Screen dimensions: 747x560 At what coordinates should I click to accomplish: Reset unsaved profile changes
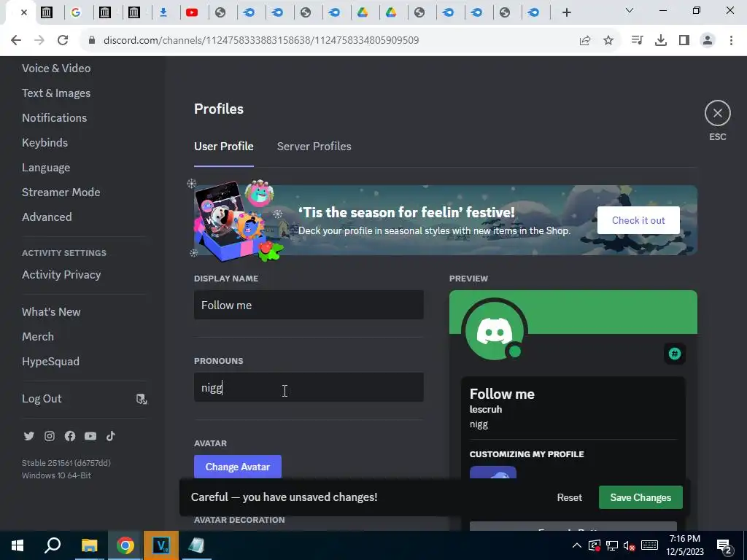tap(569, 497)
